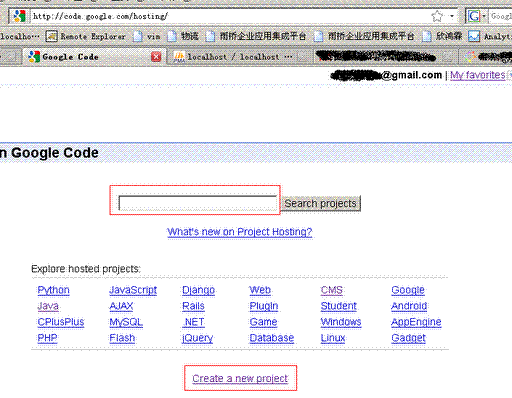Explore jQuery projects link
This screenshot has height=398, width=512.
(197, 338)
